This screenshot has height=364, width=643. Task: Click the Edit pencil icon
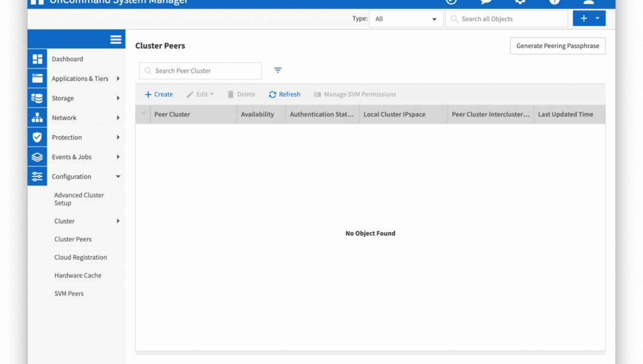(x=190, y=94)
